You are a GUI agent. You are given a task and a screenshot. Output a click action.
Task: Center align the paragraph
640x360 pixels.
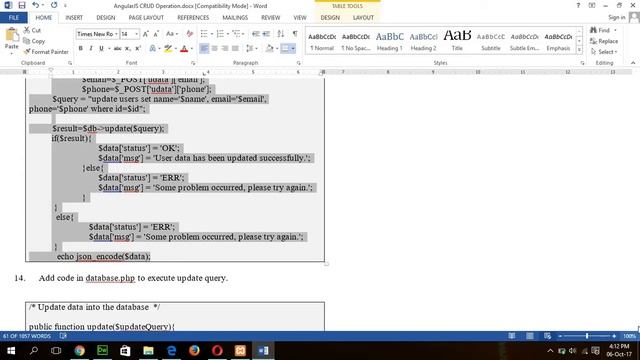[214, 49]
